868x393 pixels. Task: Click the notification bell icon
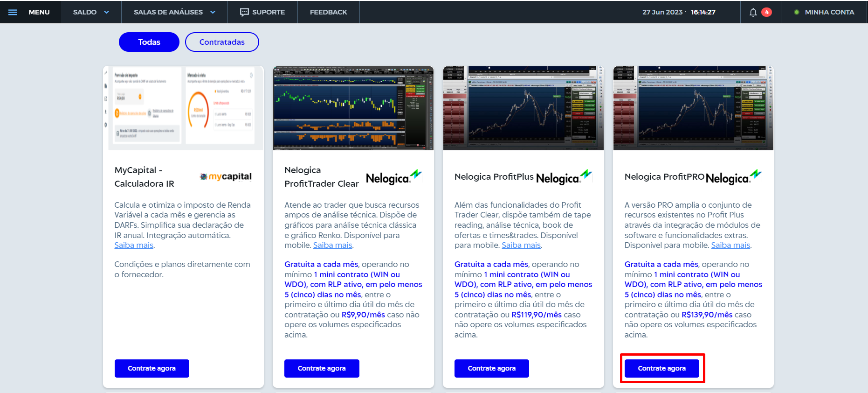(x=753, y=12)
